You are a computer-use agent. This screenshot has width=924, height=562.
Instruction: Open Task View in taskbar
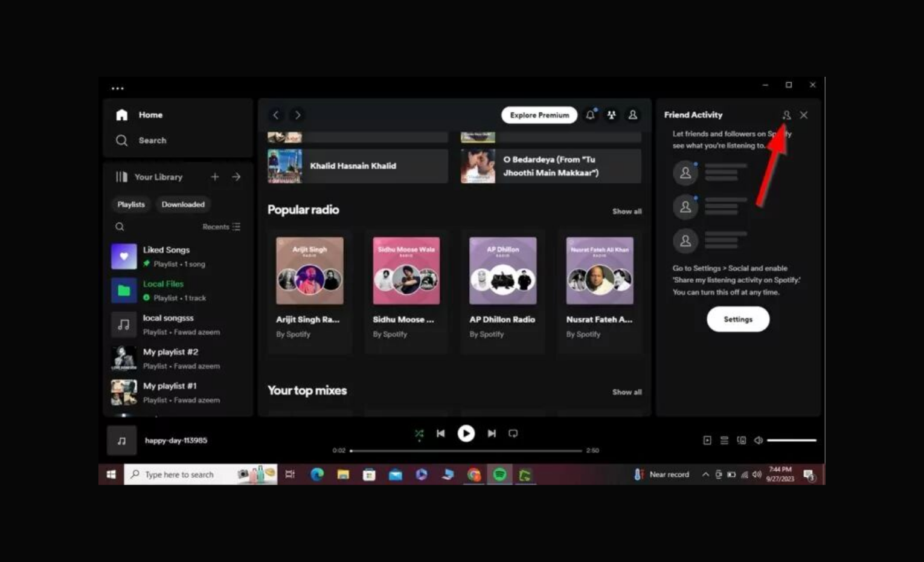tap(290, 474)
